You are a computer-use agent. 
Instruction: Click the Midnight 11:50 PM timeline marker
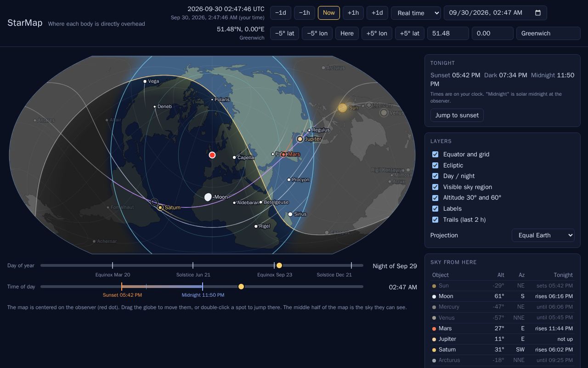[203, 295]
